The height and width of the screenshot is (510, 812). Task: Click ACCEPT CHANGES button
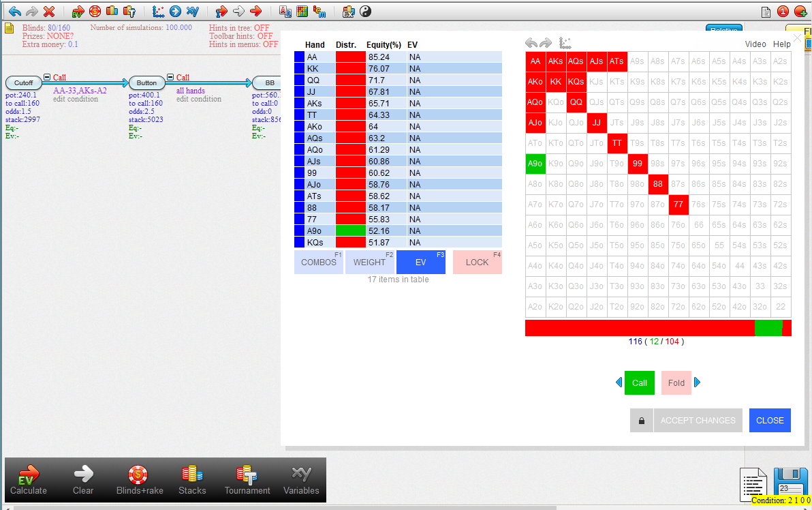click(698, 420)
